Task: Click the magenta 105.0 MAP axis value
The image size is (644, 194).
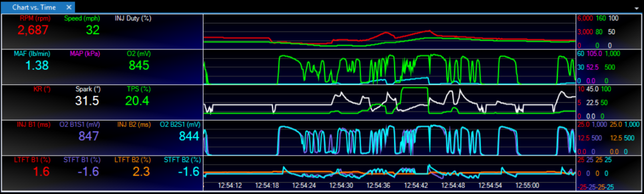Action: tap(594, 53)
